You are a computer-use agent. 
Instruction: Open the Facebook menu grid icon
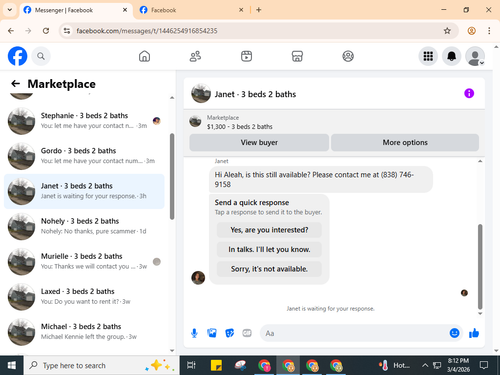tap(428, 56)
